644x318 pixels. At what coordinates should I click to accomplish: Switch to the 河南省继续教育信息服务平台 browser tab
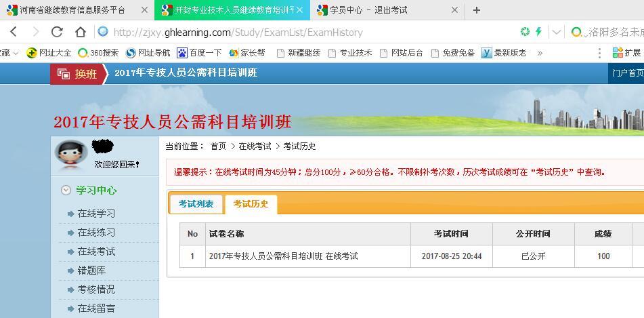72,10
